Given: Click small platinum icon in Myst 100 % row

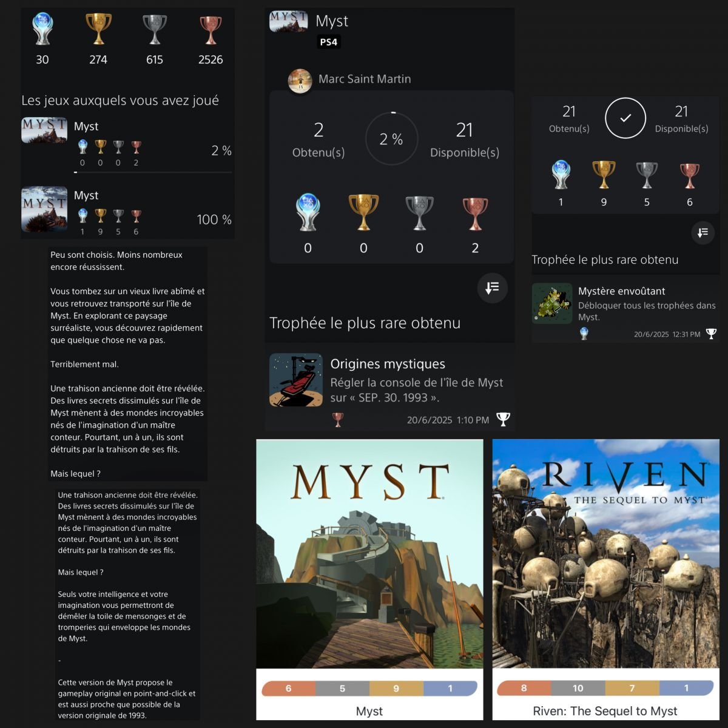Looking at the screenshot, I should 83,216.
